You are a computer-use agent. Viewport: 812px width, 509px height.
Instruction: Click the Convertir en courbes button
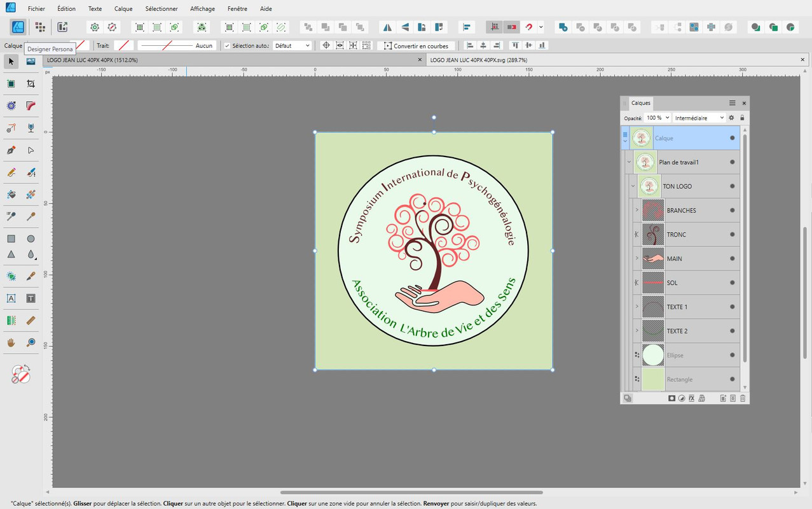[x=416, y=46]
